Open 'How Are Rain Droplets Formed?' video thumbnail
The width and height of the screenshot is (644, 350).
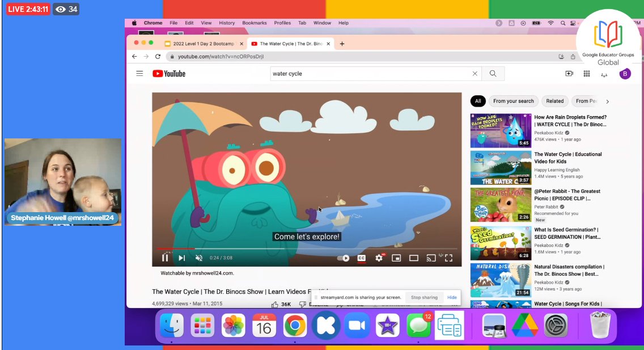(x=501, y=130)
